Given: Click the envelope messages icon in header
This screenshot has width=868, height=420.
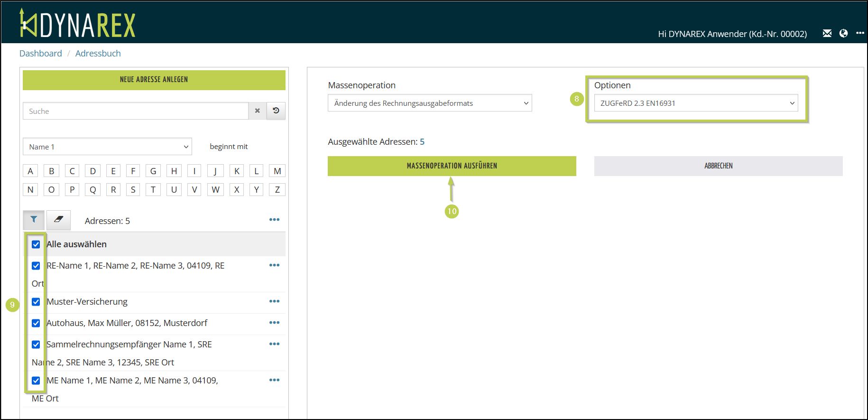Looking at the screenshot, I should point(827,33).
